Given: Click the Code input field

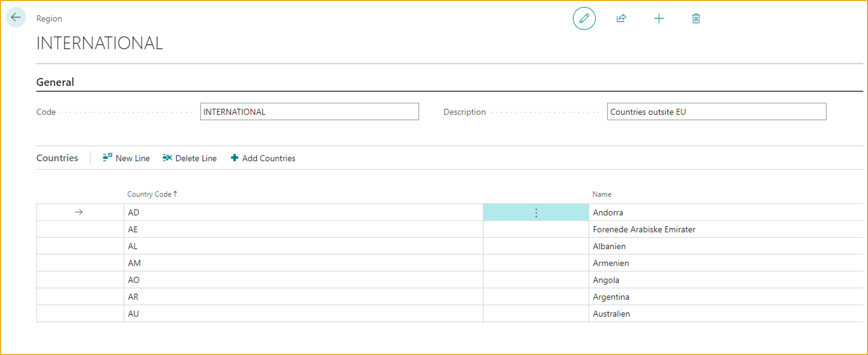Looking at the screenshot, I should 309,112.
